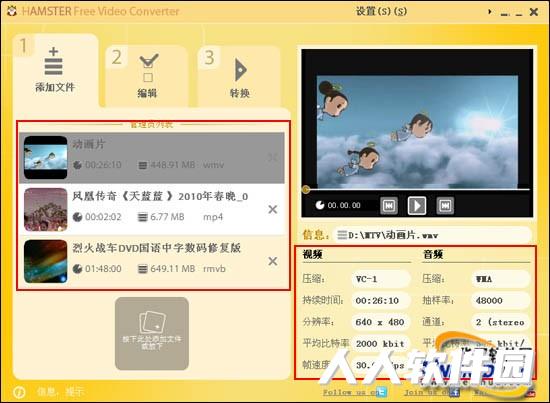Open the 设置(S) settings menu
The height and width of the screenshot is (403, 550).
(x=381, y=11)
